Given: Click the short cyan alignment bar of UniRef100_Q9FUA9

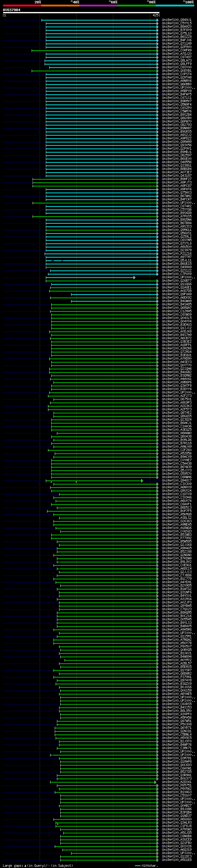Looking at the screenshot, I should [x=115, y=294].
